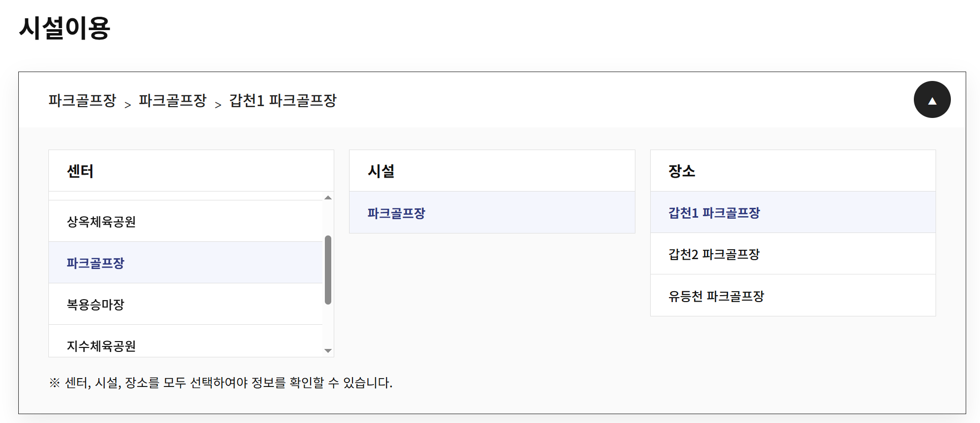Viewport: 980px width, 423px height.
Task: Select 파크골프장 under the 시설 column
Action: click(492, 212)
